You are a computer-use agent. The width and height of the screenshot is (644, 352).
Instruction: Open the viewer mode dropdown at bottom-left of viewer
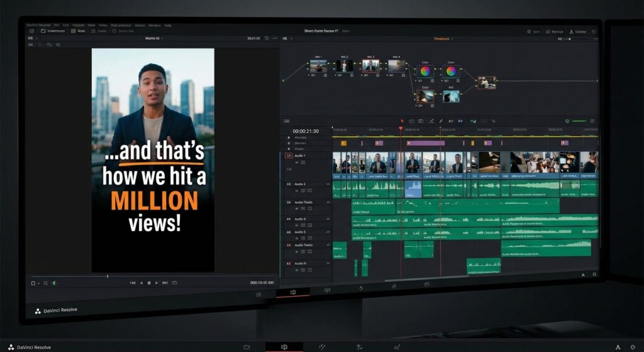click(x=35, y=283)
